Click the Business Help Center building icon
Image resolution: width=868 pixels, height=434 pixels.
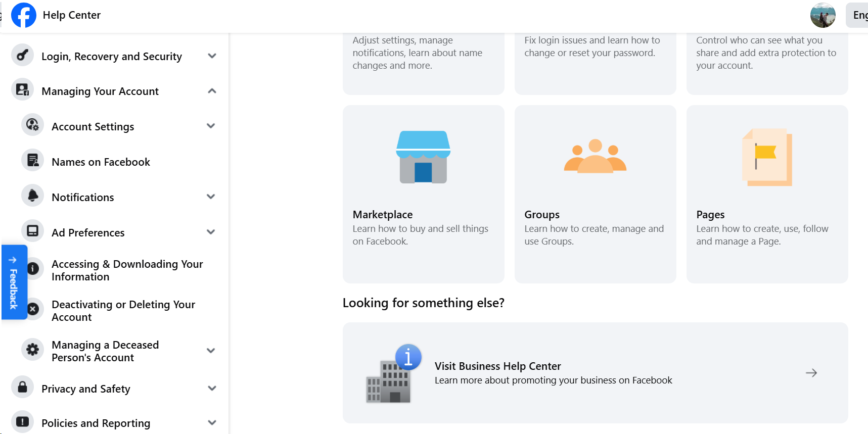point(394,373)
